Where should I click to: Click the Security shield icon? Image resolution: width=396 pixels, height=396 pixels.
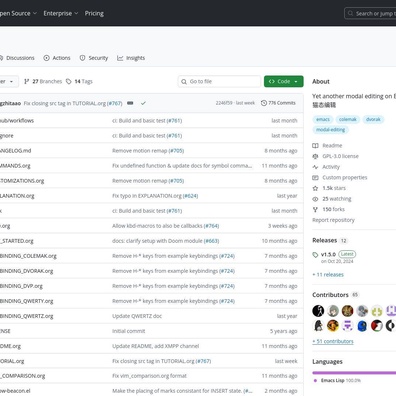point(82,58)
